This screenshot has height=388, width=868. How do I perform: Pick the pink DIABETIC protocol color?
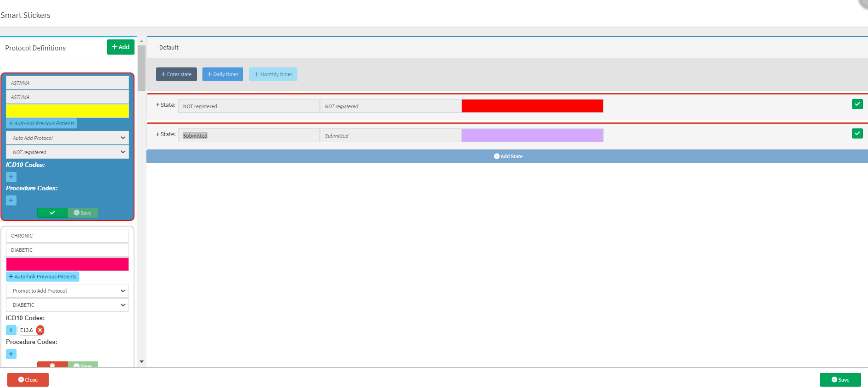67,264
